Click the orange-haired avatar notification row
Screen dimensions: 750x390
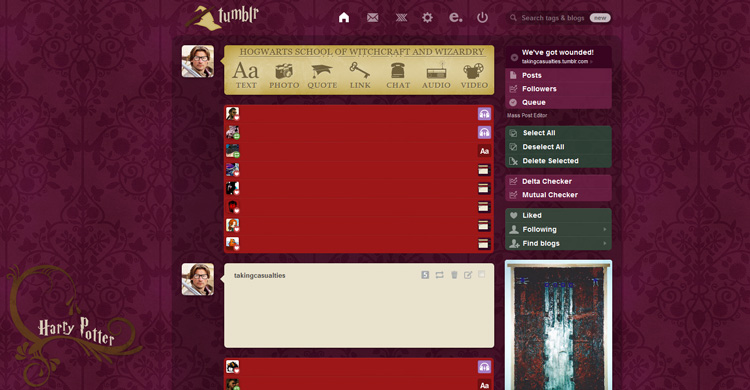pyautogui.click(x=359, y=225)
